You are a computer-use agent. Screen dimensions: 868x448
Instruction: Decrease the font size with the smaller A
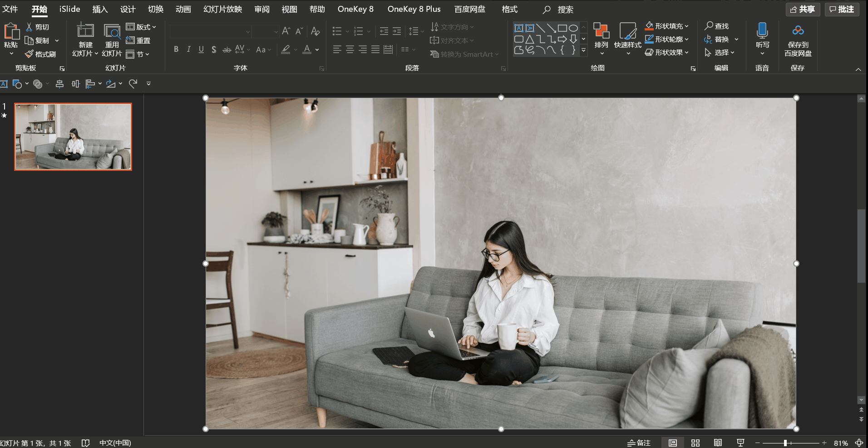click(x=299, y=31)
